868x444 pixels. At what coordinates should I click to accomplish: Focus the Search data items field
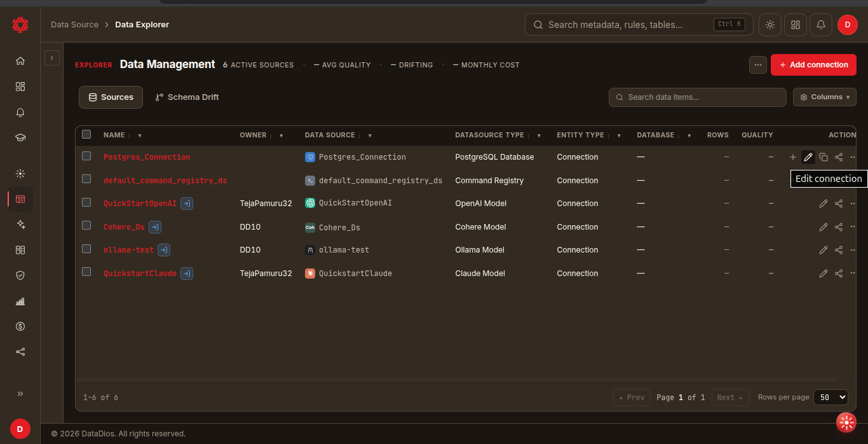click(x=698, y=97)
